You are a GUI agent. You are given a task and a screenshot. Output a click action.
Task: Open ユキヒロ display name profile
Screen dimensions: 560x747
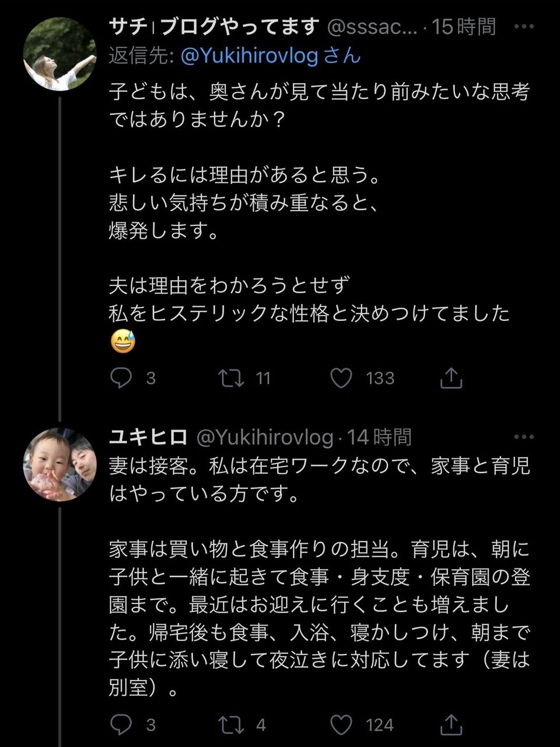click(148, 437)
